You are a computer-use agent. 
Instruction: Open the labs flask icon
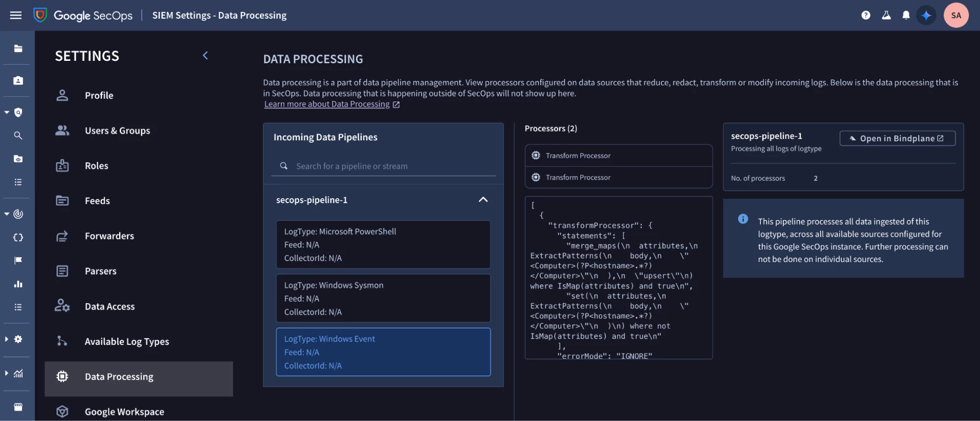(x=886, y=15)
